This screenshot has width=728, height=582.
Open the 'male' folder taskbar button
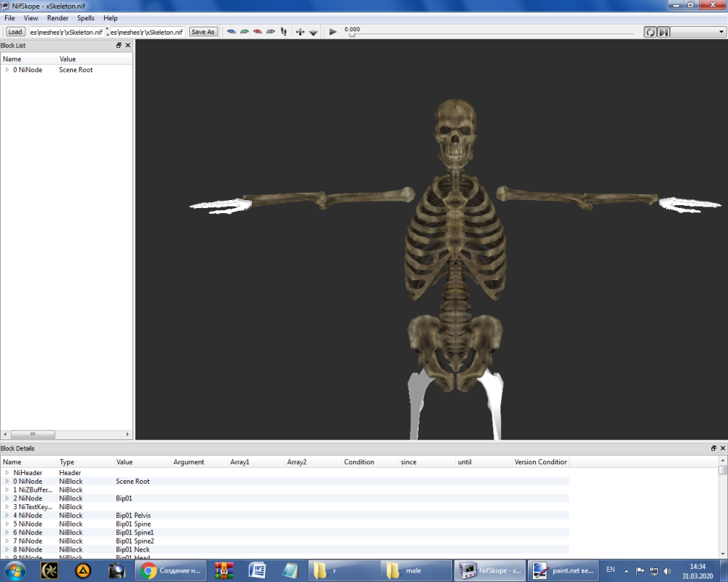(416, 570)
